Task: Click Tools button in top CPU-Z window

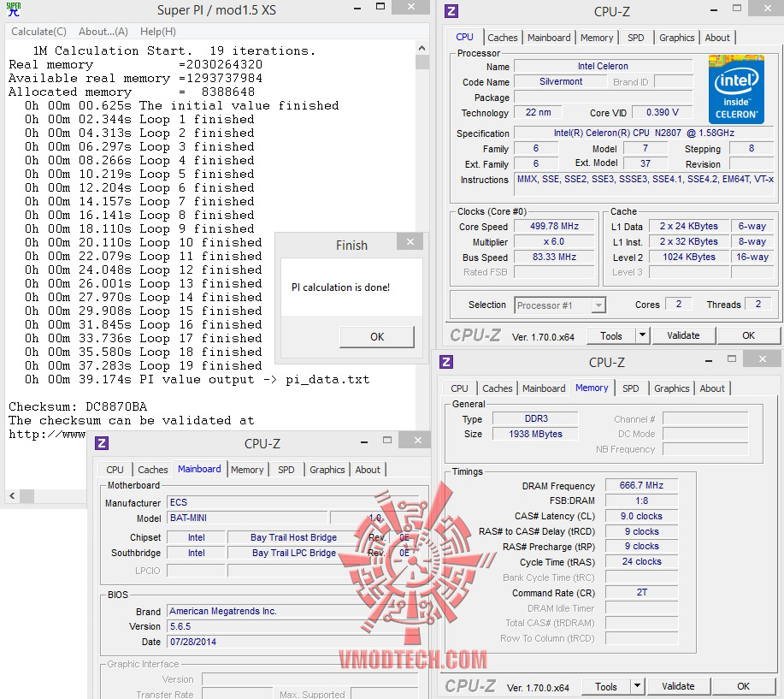Action: [611, 335]
